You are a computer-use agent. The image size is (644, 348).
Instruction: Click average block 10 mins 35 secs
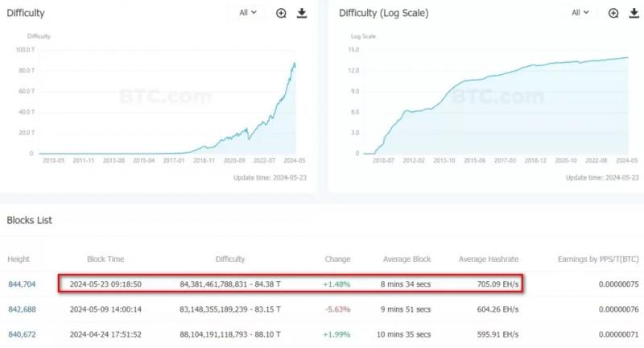coord(404,334)
